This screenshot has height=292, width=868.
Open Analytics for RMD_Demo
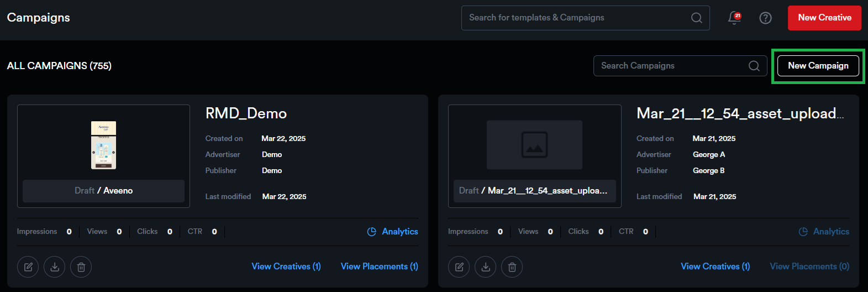[x=393, y=232]
